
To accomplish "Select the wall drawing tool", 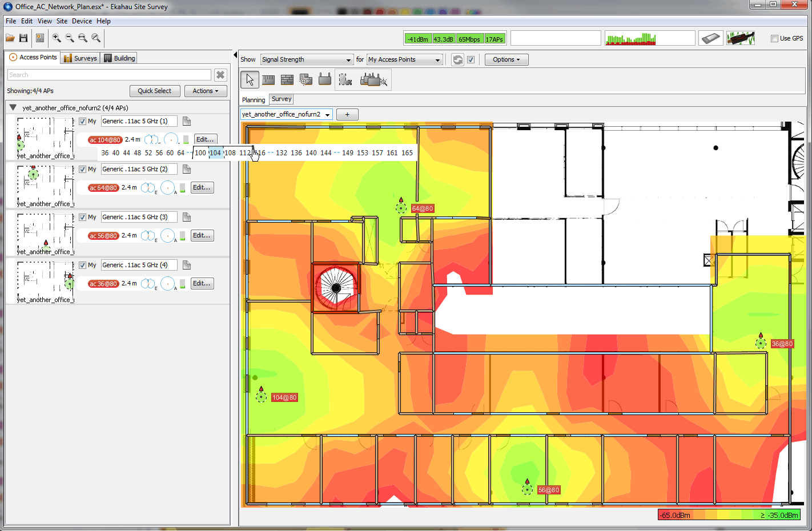I will [287, 80].
